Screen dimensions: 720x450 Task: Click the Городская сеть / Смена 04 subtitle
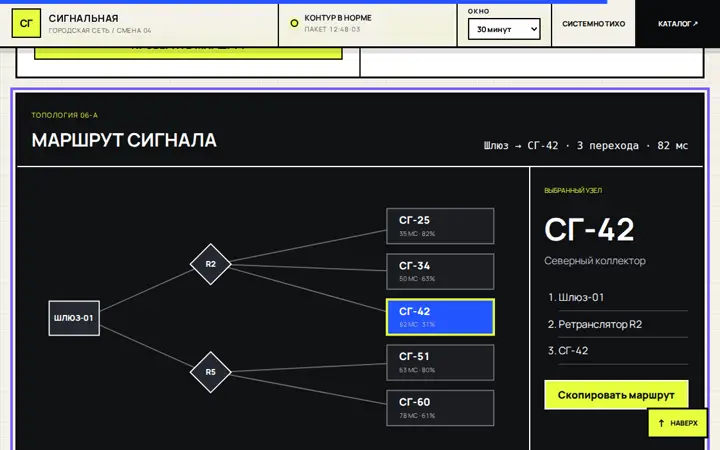click(100, 31)
